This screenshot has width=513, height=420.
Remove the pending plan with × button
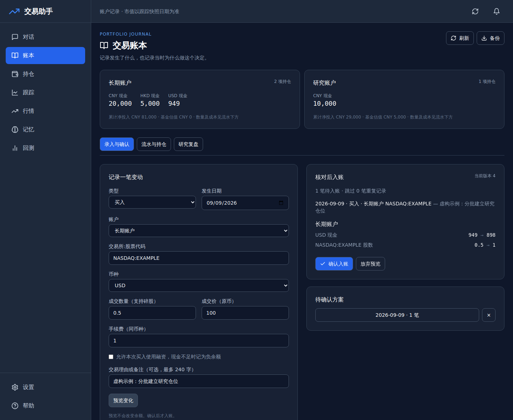click(489, 315)
